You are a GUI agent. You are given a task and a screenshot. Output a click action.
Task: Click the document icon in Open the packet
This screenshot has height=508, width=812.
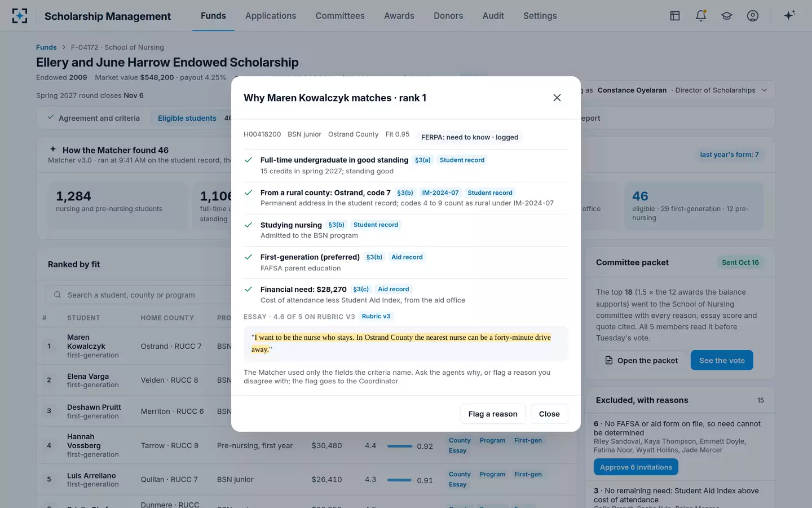pyautogui.click(x=609, y=360)
